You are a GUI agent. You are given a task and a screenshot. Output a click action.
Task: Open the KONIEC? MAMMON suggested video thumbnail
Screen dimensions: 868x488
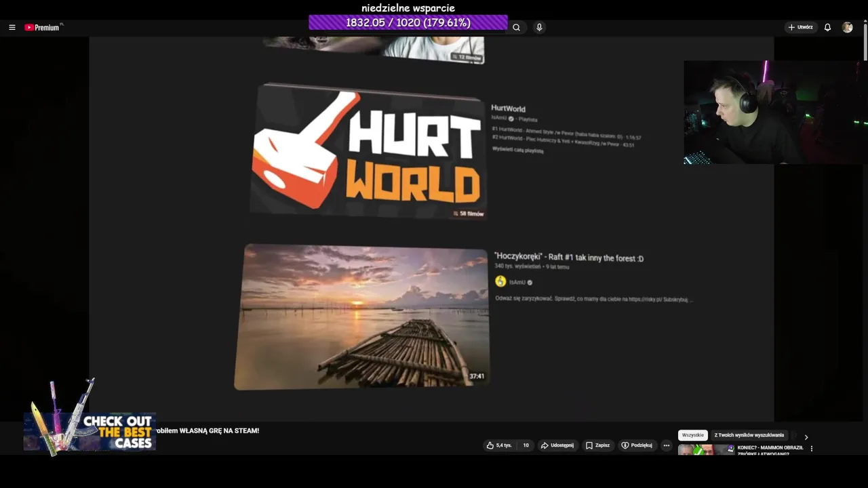coord(706,449)
